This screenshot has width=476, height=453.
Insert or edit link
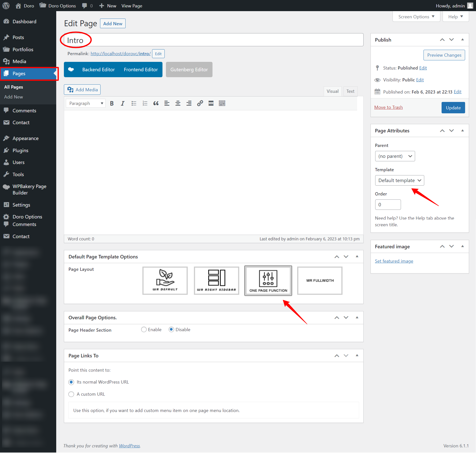(x=200, y=103)
